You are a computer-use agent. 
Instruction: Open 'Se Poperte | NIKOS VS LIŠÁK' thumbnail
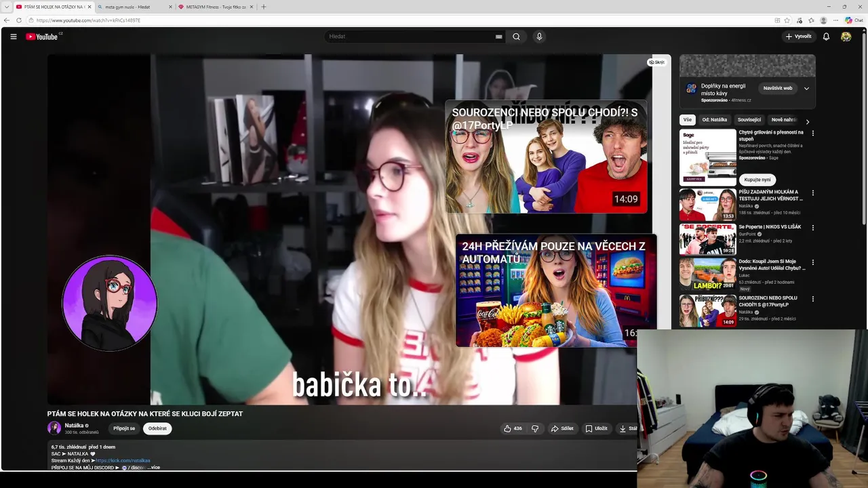click(x=707, y=239)
